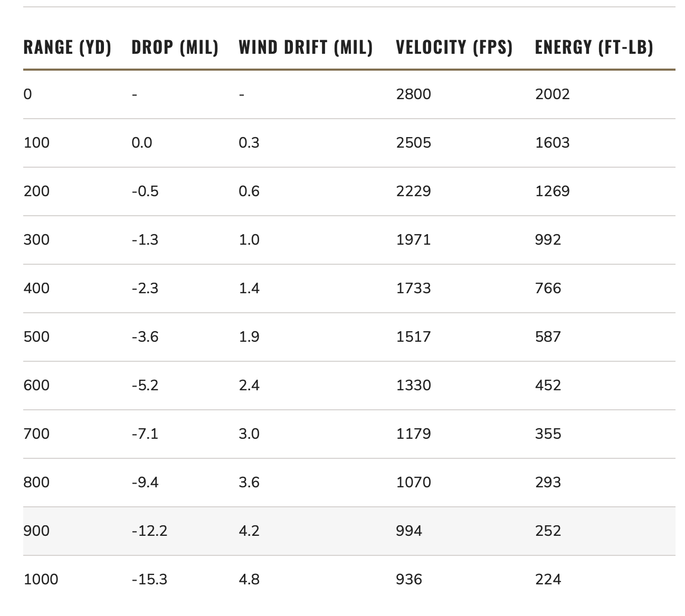Click energy value 587 at 500 yards
The height and width of the screenshot is (616, 685).
[x=548, y=337]
